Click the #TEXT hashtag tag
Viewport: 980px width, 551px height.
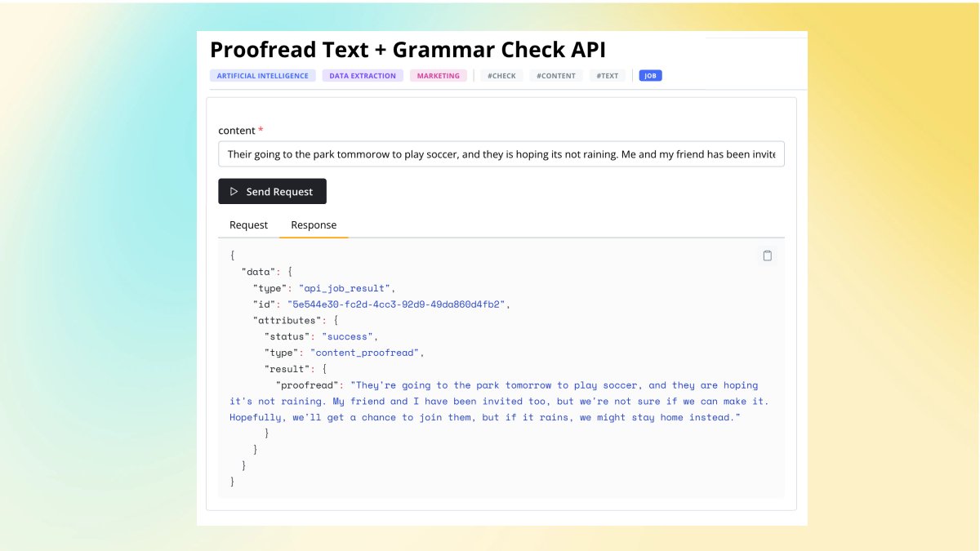point(608,76)
